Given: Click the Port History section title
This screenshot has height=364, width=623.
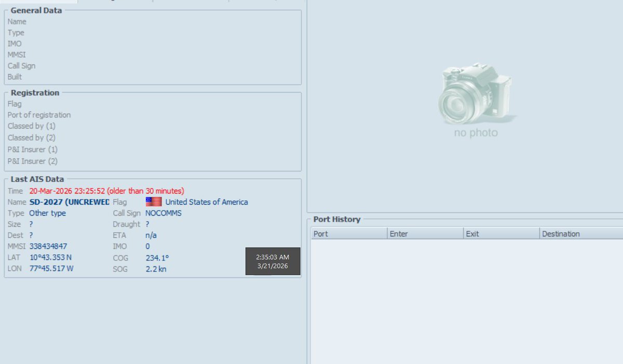Looking at the screenshot, I should (x=337, y=219).
